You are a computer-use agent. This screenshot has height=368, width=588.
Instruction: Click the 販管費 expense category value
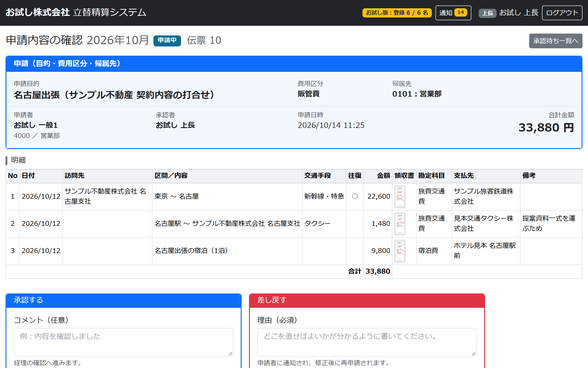coord(308,94)
